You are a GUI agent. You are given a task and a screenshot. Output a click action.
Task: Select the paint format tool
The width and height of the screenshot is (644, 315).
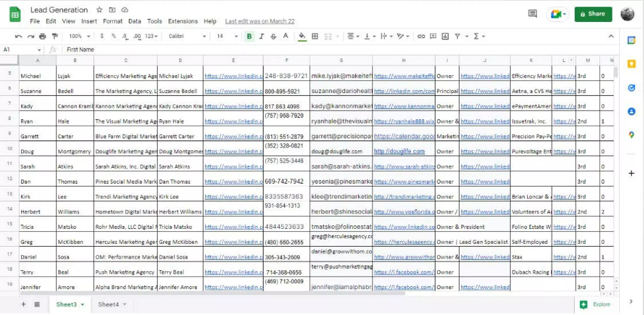tap(55, 37)
